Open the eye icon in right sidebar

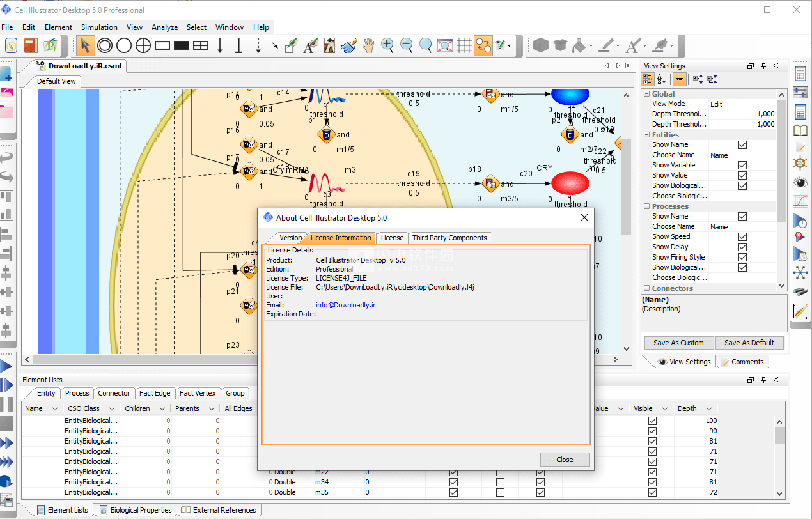click(x=800, y=182)
